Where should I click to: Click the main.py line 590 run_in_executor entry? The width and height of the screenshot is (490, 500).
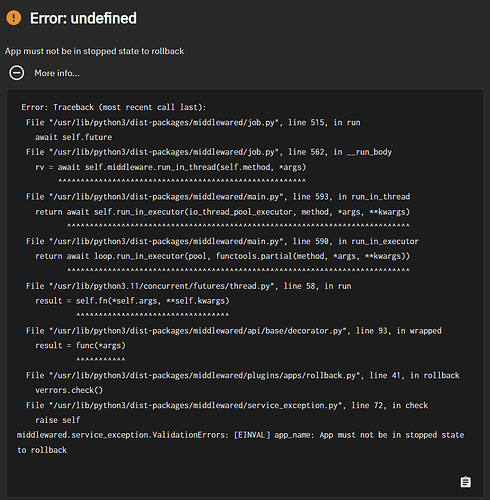click(222, 241)
